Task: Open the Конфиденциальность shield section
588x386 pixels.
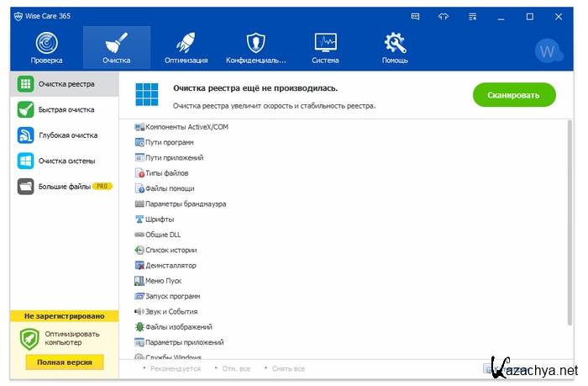Action: tap(255, 48)
